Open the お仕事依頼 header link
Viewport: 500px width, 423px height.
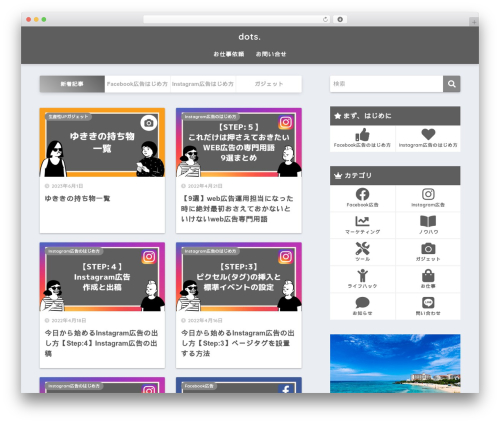point(229,54)
